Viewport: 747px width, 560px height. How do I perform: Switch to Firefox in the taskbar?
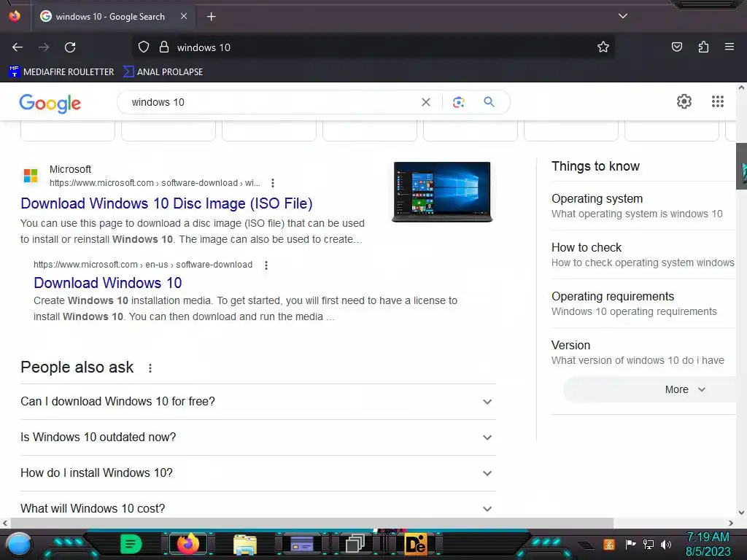pyautogui.click(x=187, y=544)
